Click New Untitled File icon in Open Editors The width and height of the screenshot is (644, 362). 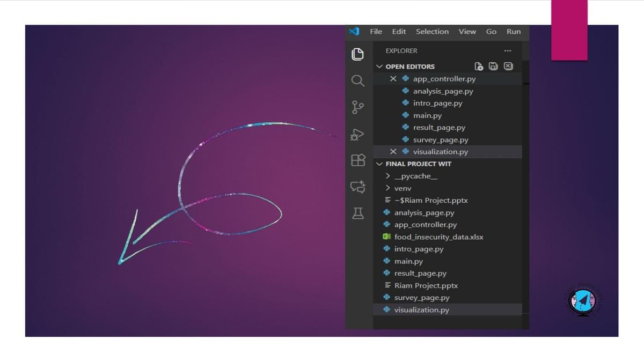[479, 67]
